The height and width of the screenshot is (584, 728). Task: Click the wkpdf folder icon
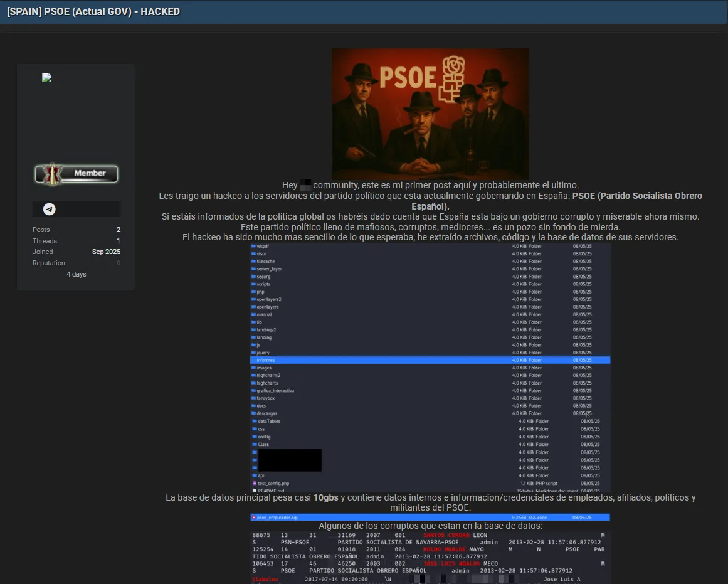pos(253,247)
